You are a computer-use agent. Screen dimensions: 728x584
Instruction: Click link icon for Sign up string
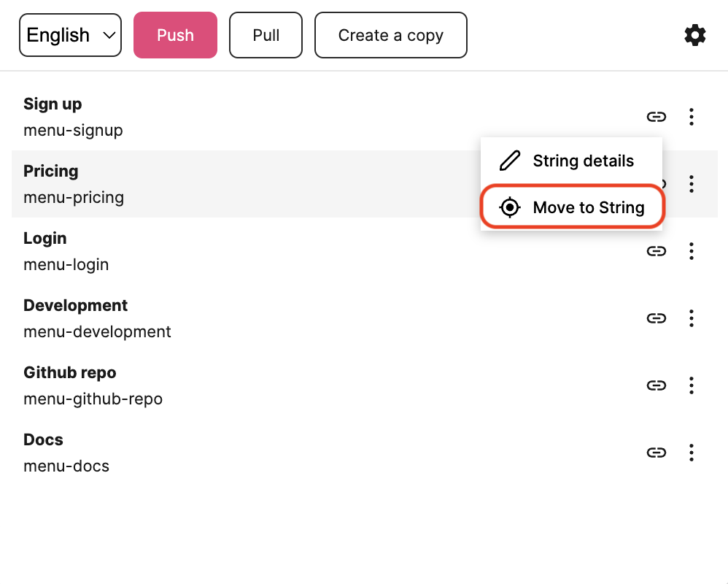tap(657, 117)
